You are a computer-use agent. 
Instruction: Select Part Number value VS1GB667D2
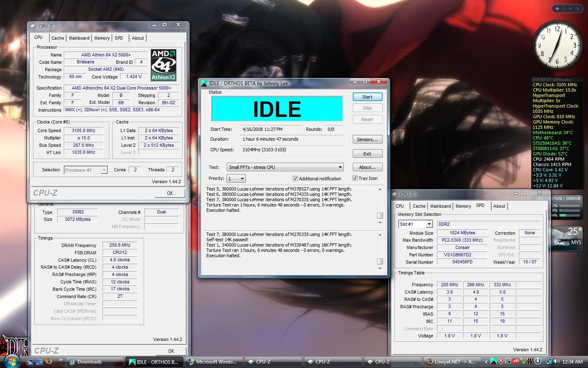462,255
